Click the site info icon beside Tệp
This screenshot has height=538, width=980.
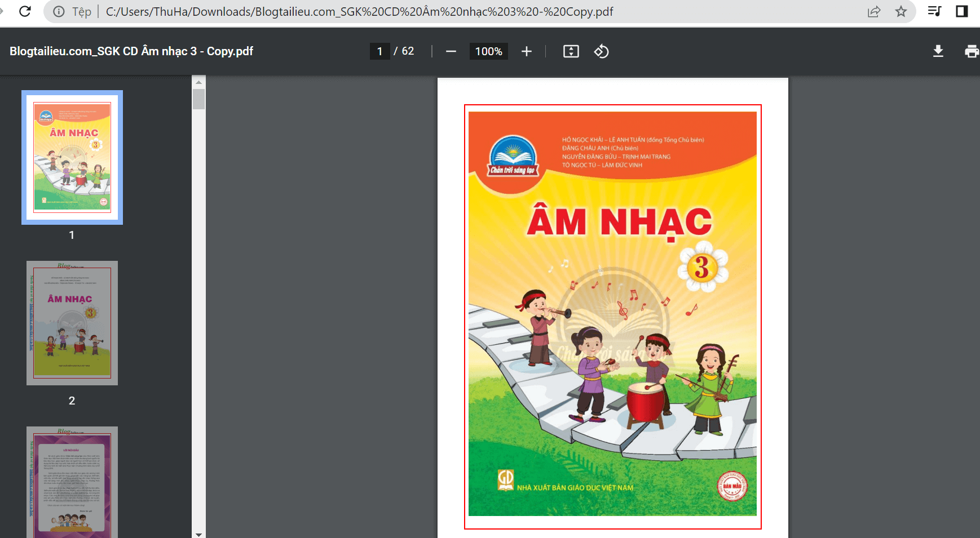59,11
